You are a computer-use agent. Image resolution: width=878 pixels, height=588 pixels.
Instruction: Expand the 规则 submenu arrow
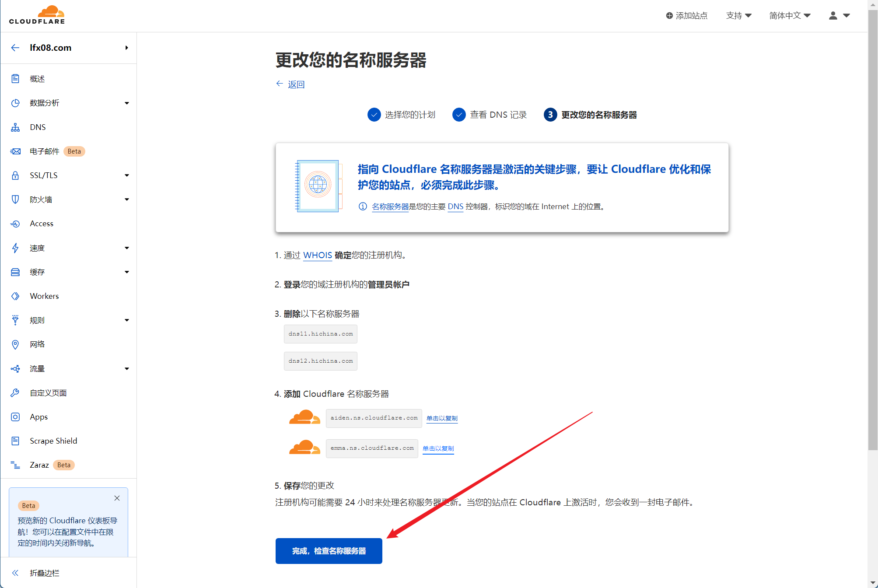[x=127, y=320]
